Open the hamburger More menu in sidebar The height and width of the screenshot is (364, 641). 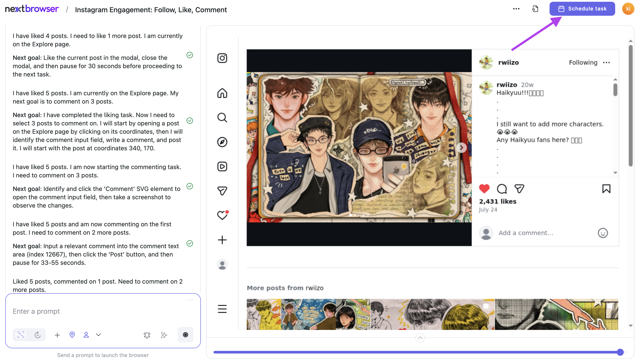pyautogui.click(x=222, y=309)
